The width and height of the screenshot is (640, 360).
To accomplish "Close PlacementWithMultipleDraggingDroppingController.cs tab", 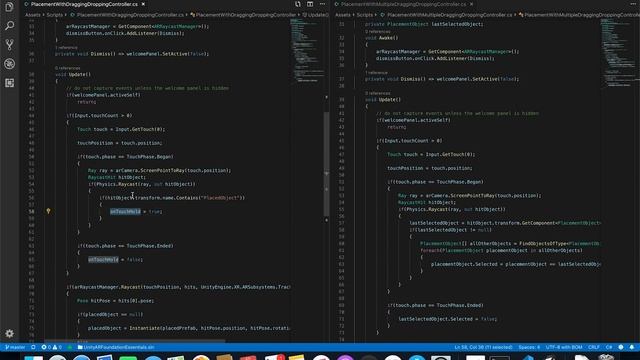I will (x=471, y=4).
